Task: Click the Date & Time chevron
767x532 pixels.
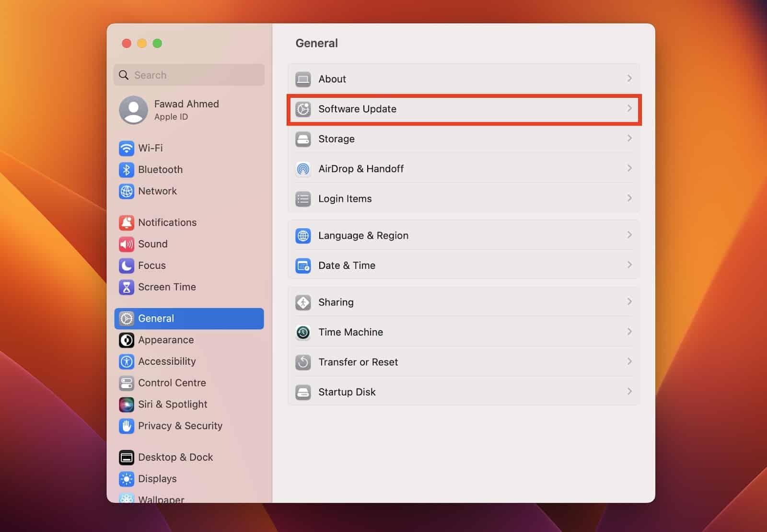Action: point(629,265)
